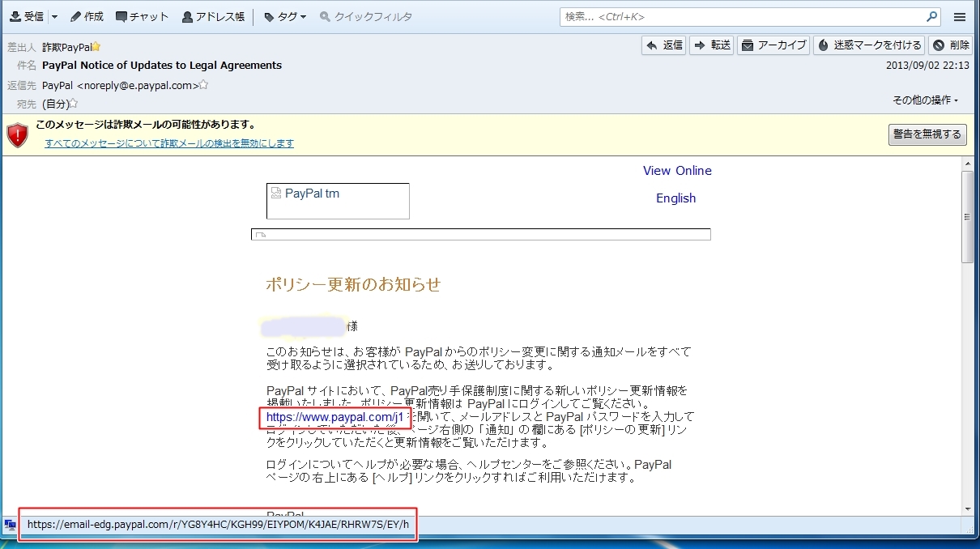Click the red shield scam warning icon
The image size is (980, 549).
[x=17, y=134]
